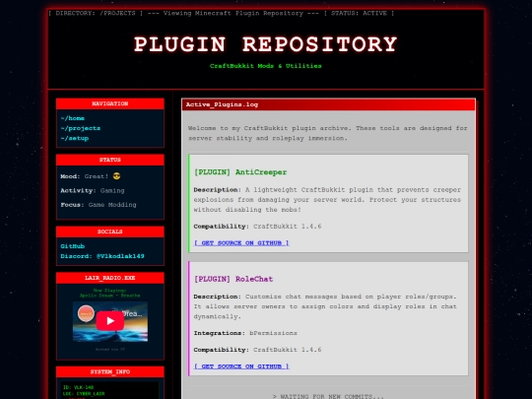Click the AntiCreeper Compatibility: CraftBukkit 1.4.6 line
532x399 pixels.
(x=257, y=227)
